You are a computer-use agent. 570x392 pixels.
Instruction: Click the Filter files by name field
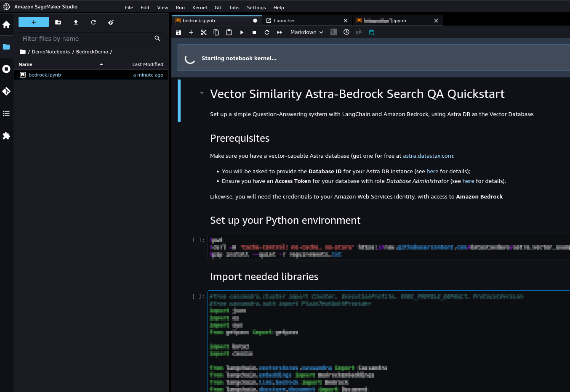click(87, 39)
